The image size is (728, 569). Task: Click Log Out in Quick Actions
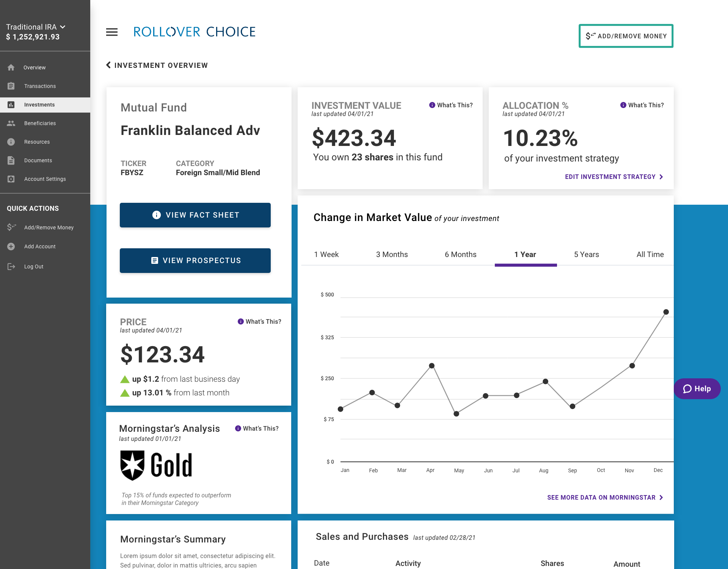tap(34, 266)
